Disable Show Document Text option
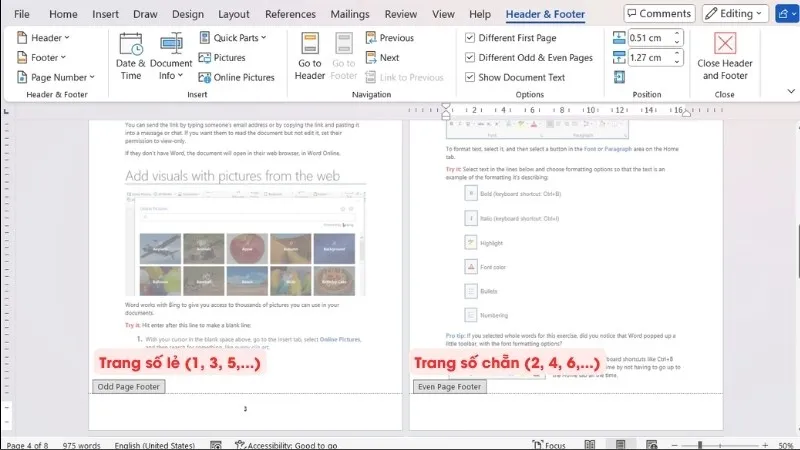Viewport: 800px width, 450px height. pyautogui.click(x=471, y=77)
